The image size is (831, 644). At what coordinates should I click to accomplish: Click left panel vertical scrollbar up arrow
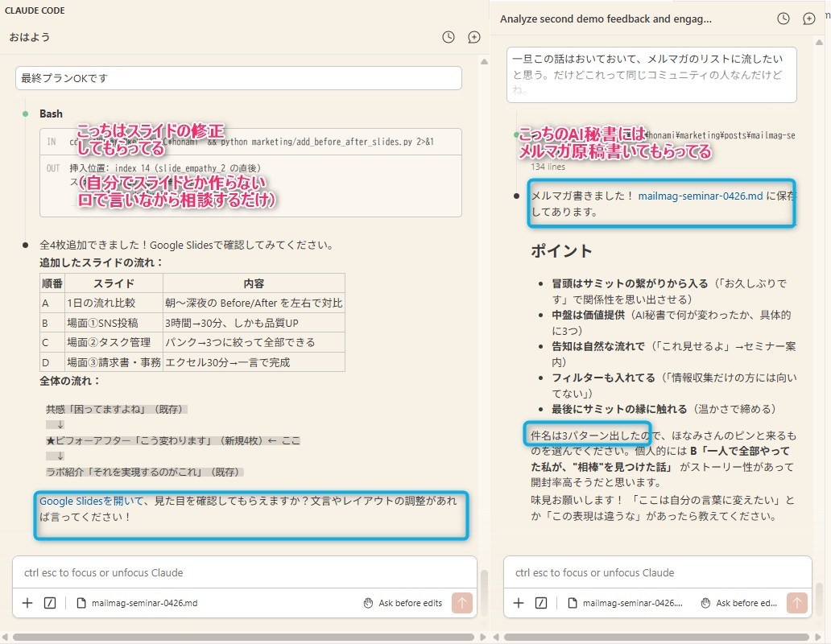point(484,62)
